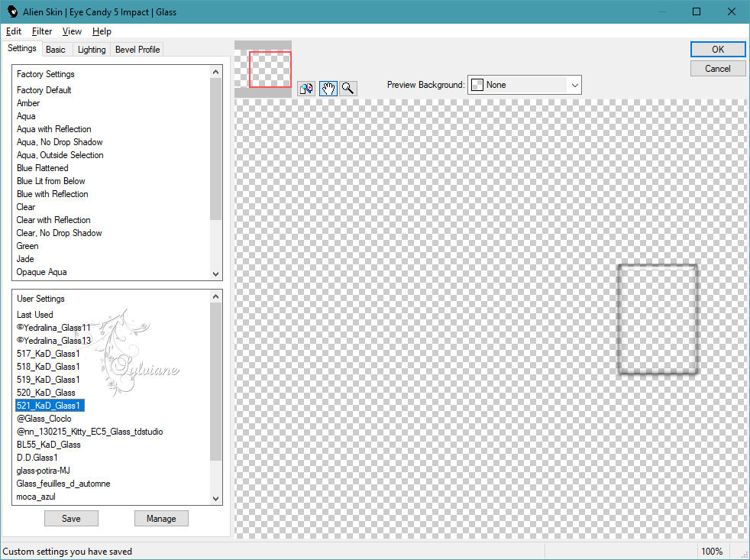This screenshot has height=560, width=750.
Task: Click the 100% zoom status value
Action: (x=712, y=552)
